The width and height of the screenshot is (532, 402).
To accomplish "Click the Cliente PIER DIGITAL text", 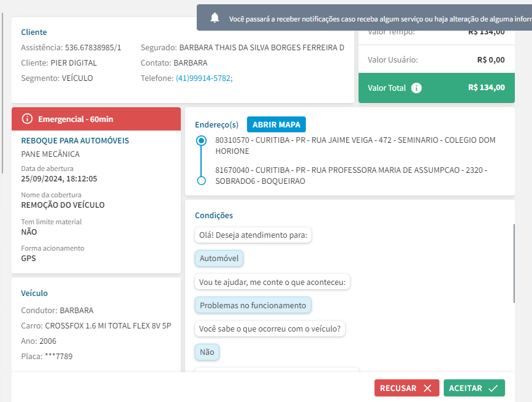I will (59, 63).
